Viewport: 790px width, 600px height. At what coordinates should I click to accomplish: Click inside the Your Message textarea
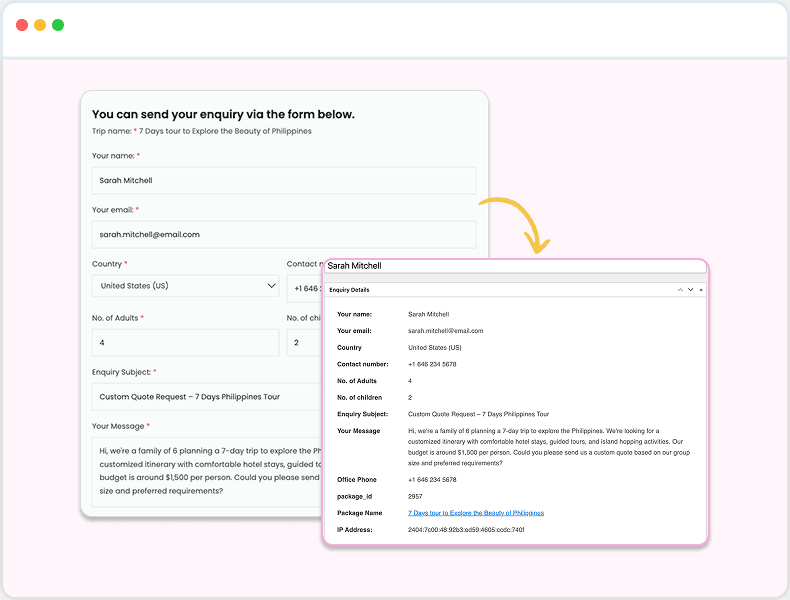pyautogui.click(x=207, y=472)
